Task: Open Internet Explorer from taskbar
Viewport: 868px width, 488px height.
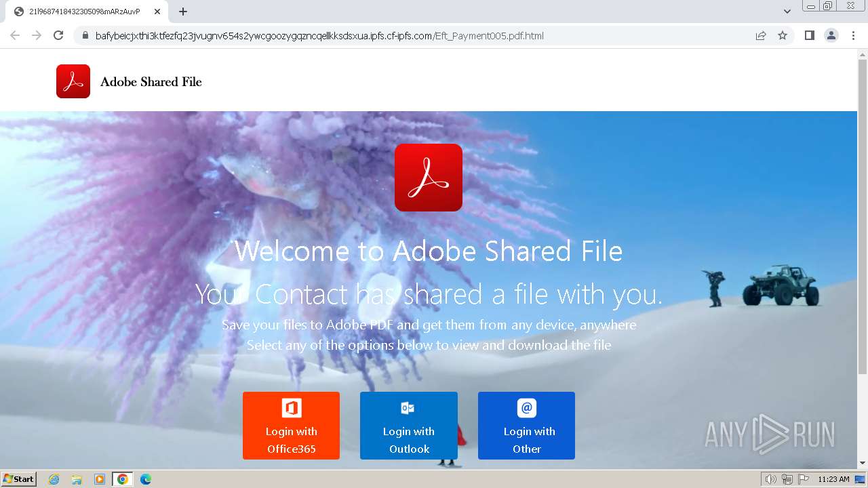Action: point(54,479)
